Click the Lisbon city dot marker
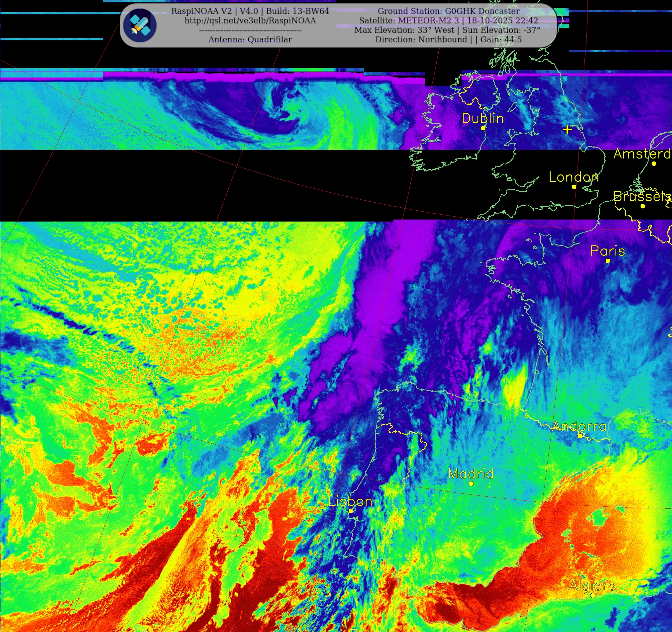Image resolution: width=672 pixels, height=632 pixels. coord(351,511)
